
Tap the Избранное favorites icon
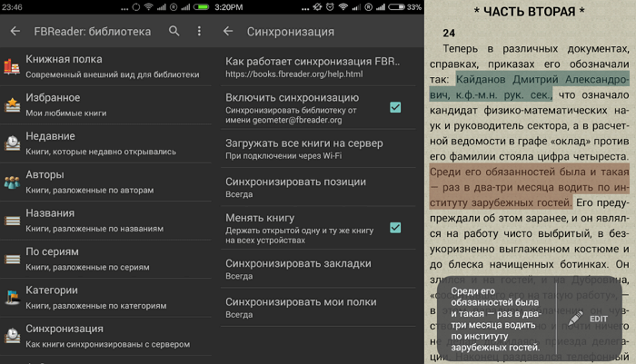[x=13, y=104]
